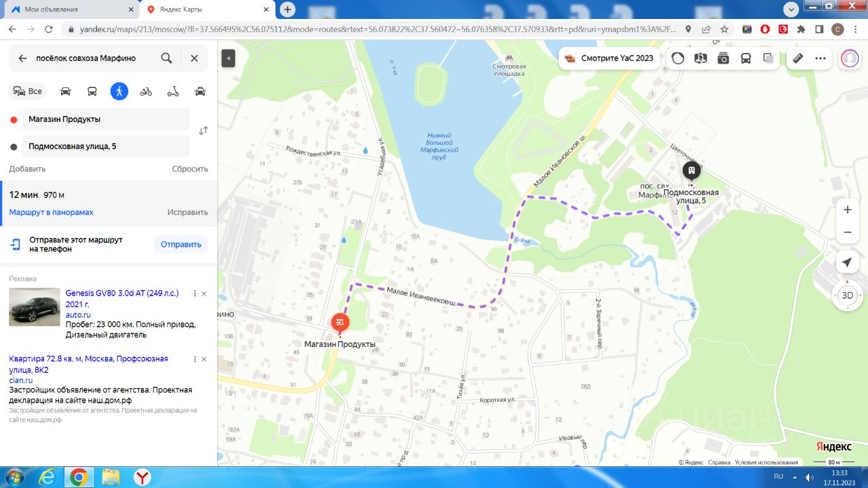Switch to Яндекс Карты browser tab
This screenshot has width=868, height=488.
[206, 9]
